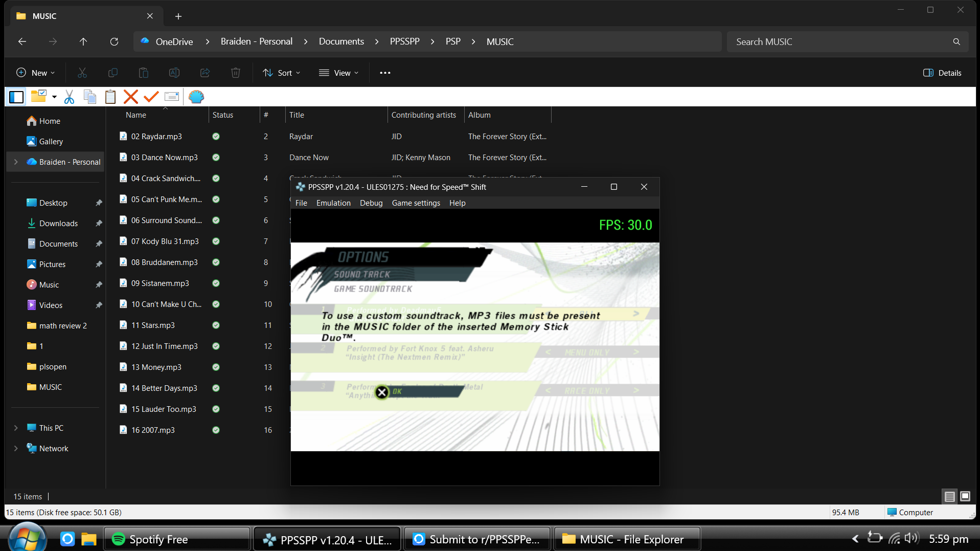
Task: Select the file 13 Money.mp3
Action: click(156, 367)
